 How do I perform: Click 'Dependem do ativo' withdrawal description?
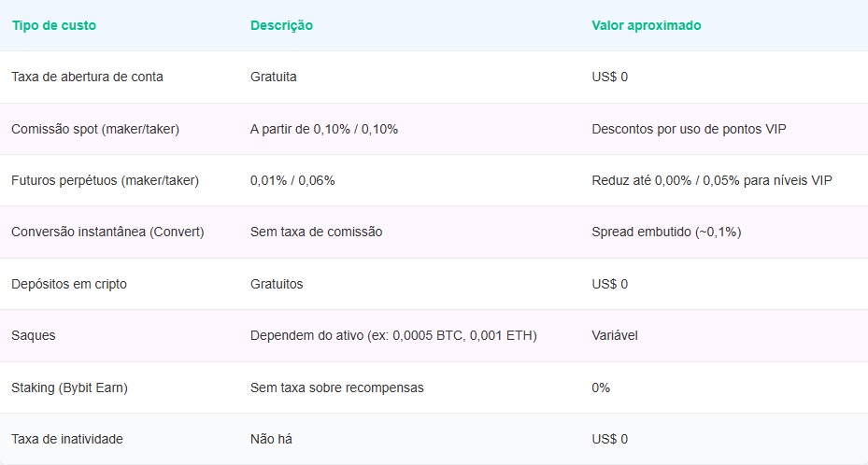tap(393, 335)
